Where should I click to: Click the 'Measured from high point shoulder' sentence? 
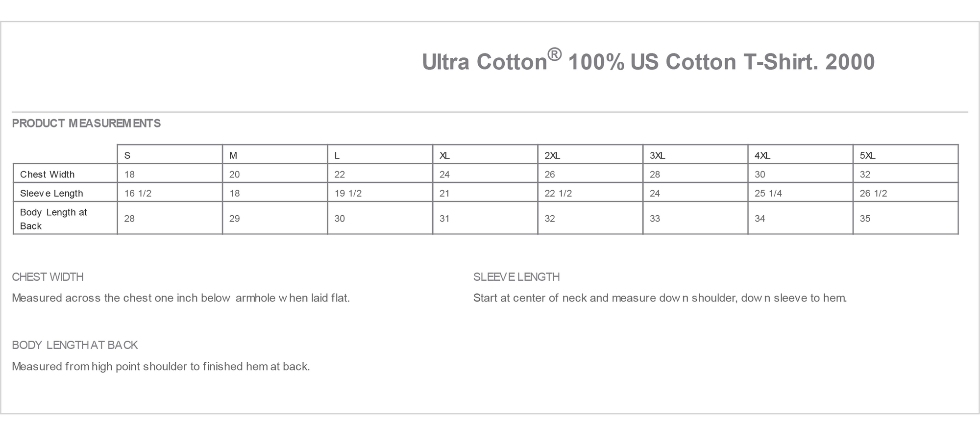tap(161, 367)
